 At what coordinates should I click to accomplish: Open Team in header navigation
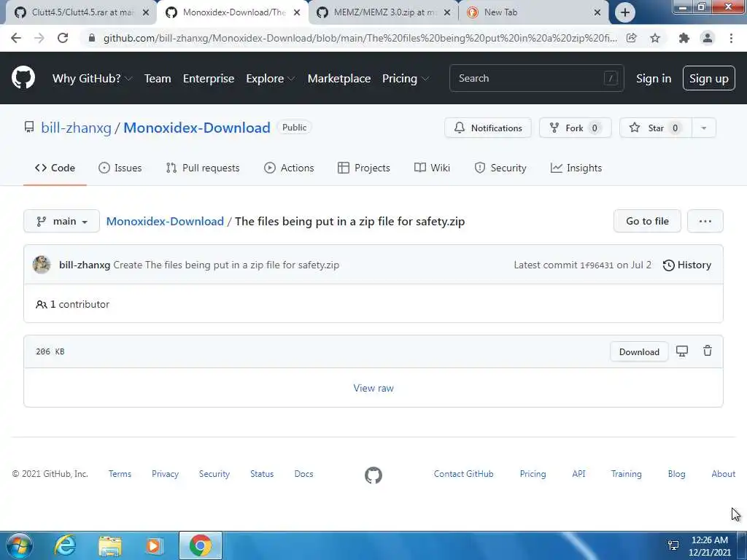[x=158, y=79]
